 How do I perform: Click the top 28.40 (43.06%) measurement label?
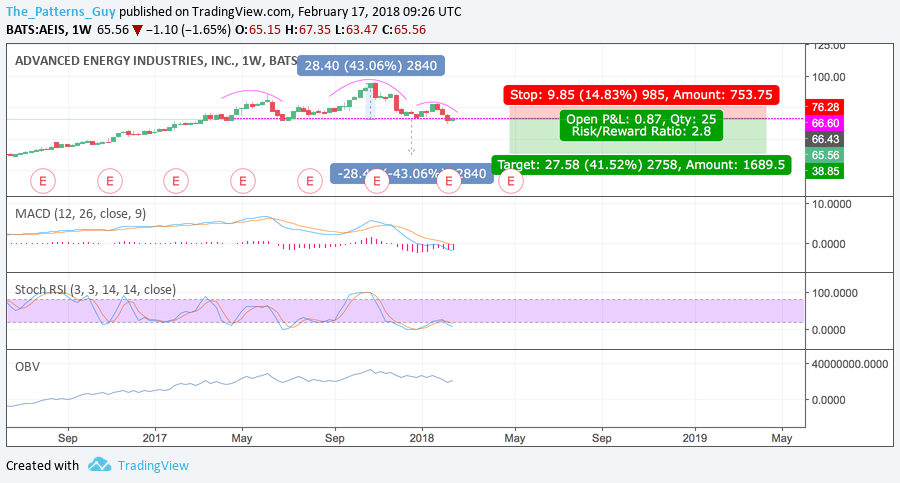point(371,65)
